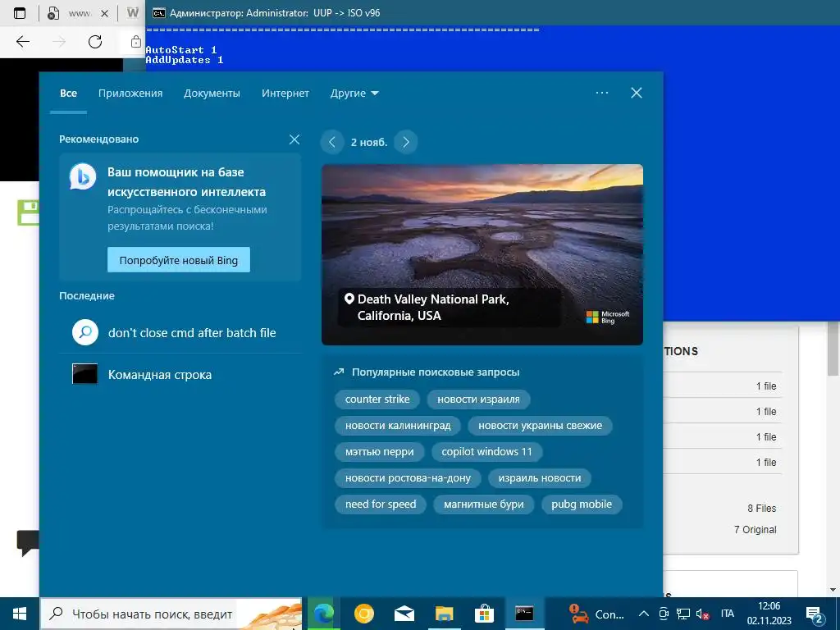840x630 pixels.
Task: Open the notification center icon
Action: point(815,615)
